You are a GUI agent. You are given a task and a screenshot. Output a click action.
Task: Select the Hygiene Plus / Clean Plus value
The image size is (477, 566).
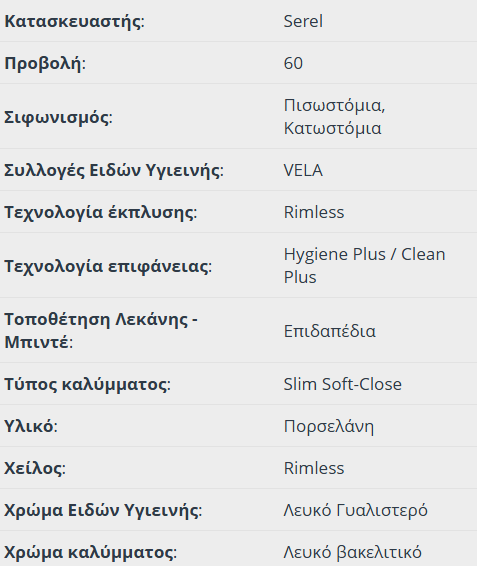pyautogui.click(x=364, y=265)
